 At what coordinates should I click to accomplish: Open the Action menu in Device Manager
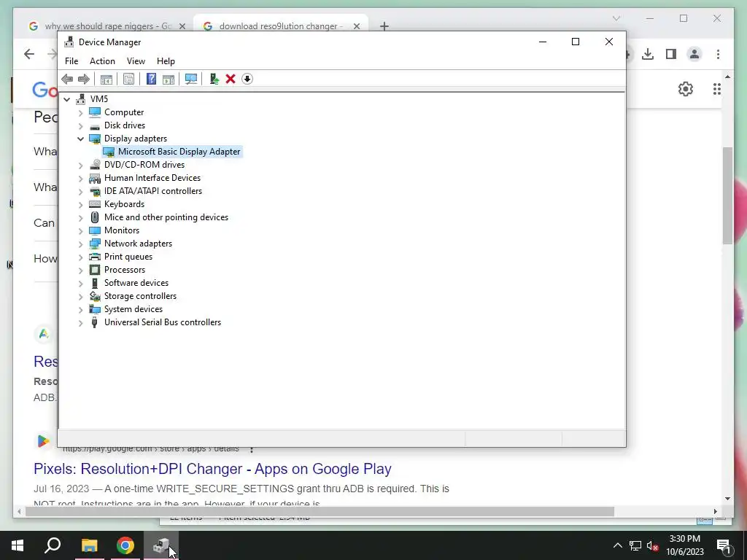pos(102,61)
